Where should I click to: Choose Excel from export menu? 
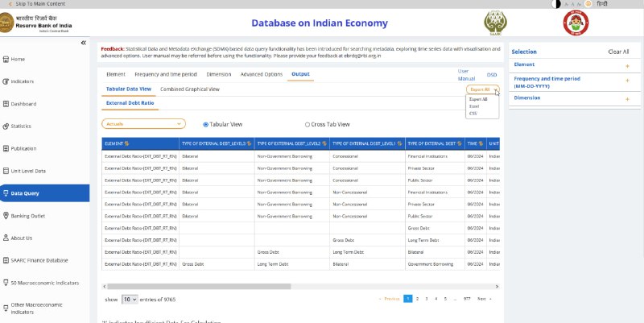[x=474, y=106]
